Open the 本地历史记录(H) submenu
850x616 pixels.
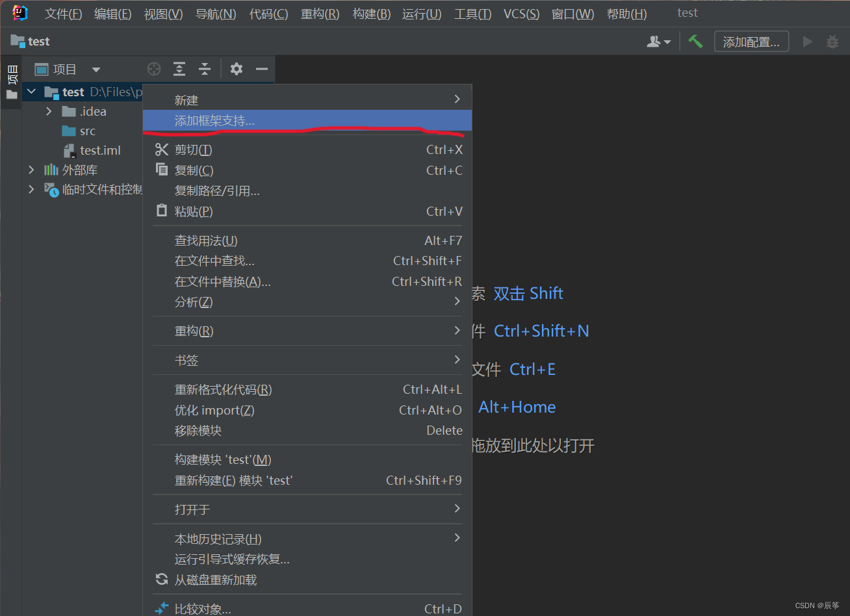pyautogui.click(x=307, y=539)
